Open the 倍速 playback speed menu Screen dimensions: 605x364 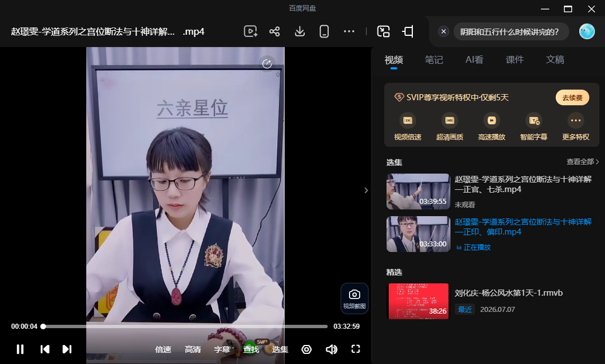(x=163, y=349)
